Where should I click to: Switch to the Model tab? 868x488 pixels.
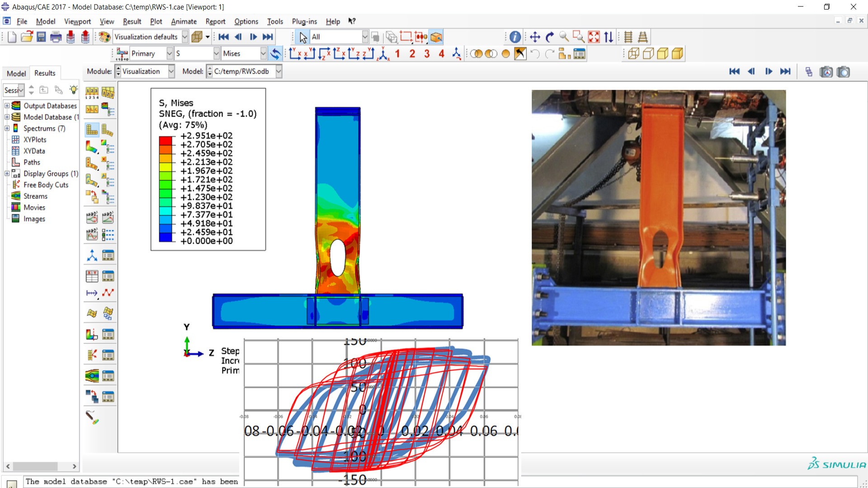(16, 73)
